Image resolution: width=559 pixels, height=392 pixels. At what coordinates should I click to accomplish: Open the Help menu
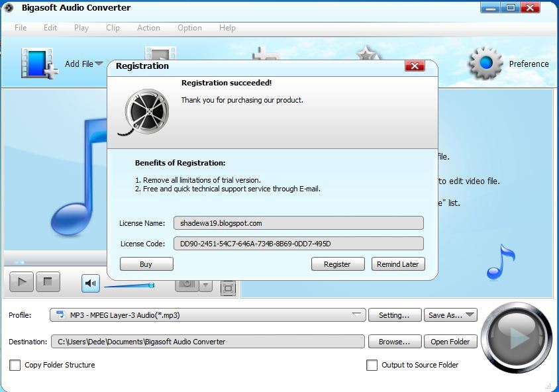point(227,28)
